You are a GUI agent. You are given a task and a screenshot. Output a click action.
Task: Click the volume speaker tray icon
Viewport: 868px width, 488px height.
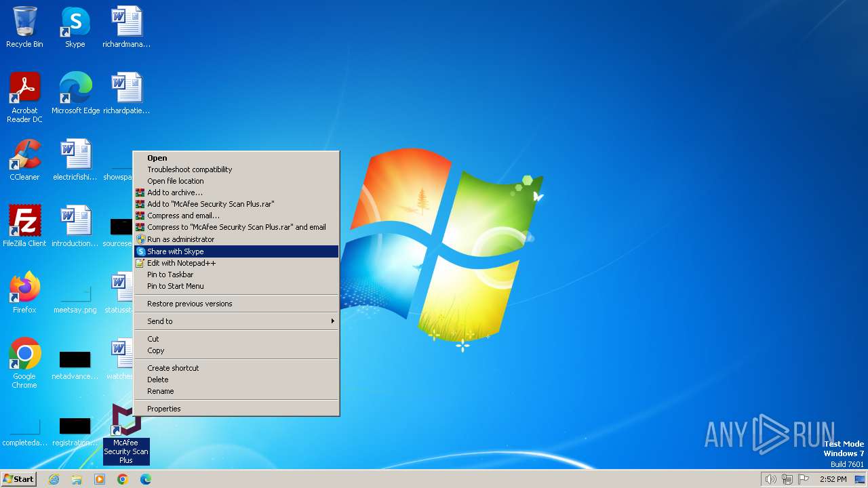(x=770, y=479)
